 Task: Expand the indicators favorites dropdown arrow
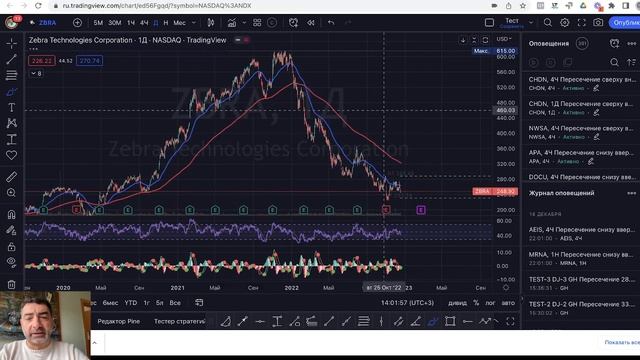[244, 23]
